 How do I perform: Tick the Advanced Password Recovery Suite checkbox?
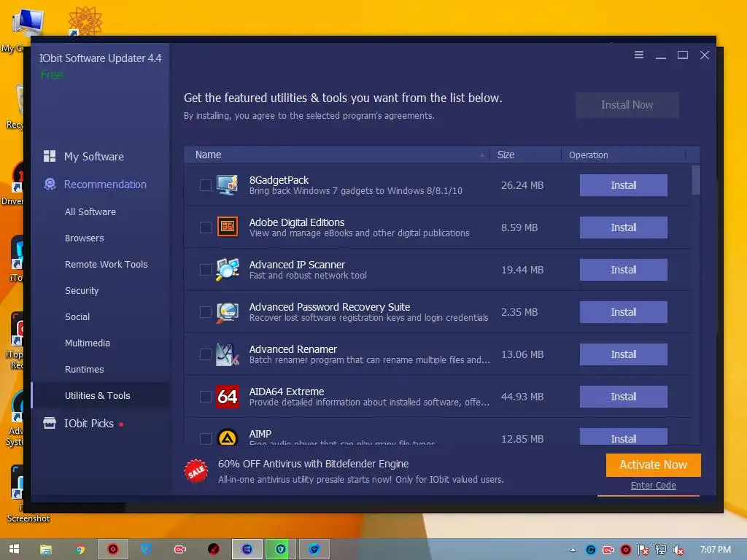point(205,312)
